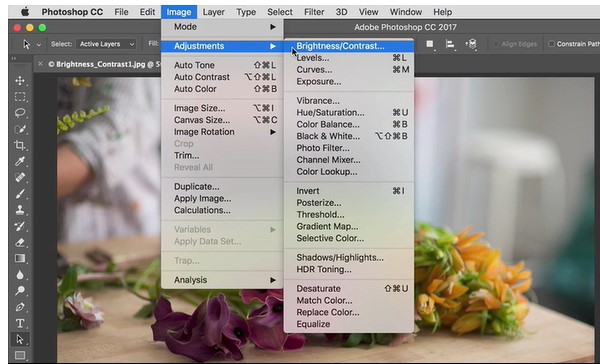The image size is (600, 364).
Task: Choose Vibrance adjustment
Action: coord(349,101)
